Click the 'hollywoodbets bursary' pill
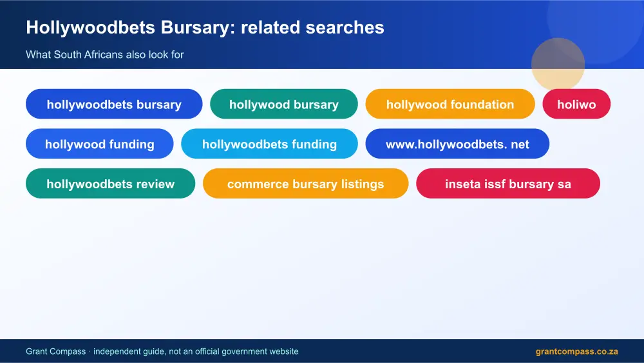Viewport: 644px width, 363px height. [x=114, y=104]
